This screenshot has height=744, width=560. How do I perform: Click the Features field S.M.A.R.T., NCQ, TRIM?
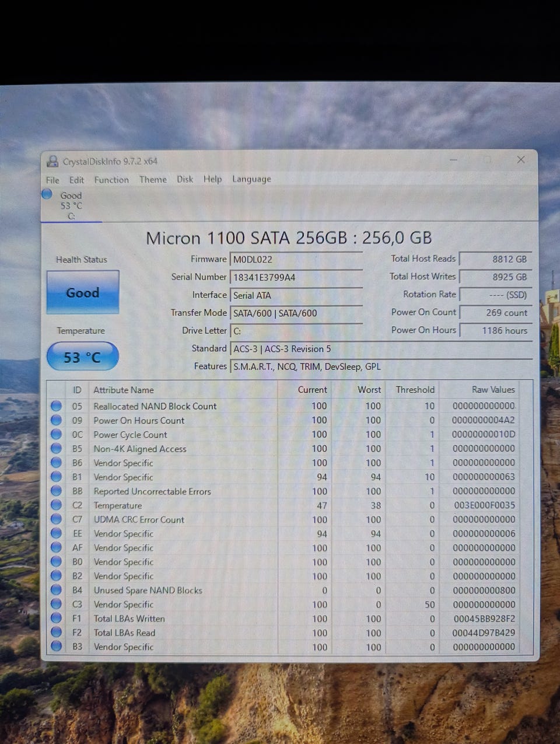point(381,366)
